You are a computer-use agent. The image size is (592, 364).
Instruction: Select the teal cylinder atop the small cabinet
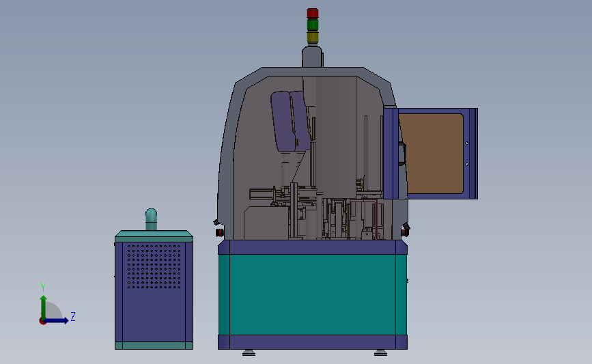click(151, 219)
